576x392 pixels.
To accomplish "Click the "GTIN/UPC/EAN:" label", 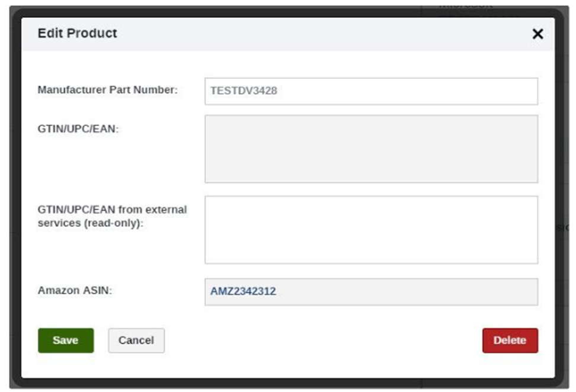I will (x=78, y=129).
